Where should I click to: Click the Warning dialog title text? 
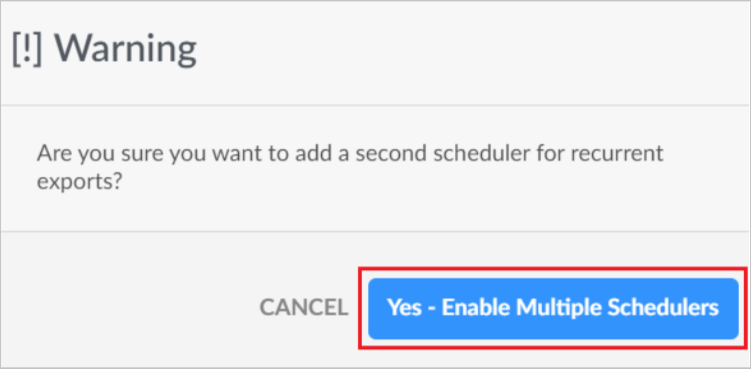tap(104, 49)
